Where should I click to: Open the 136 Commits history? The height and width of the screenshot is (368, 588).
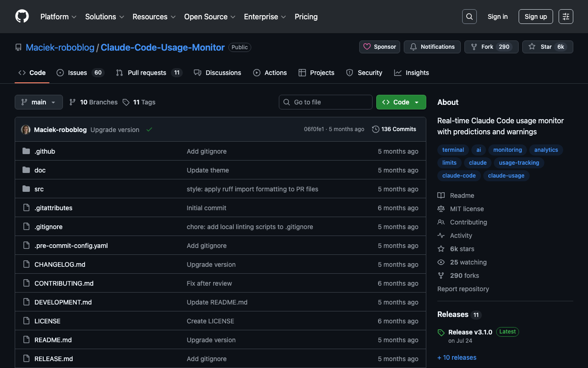click(394, 129)
